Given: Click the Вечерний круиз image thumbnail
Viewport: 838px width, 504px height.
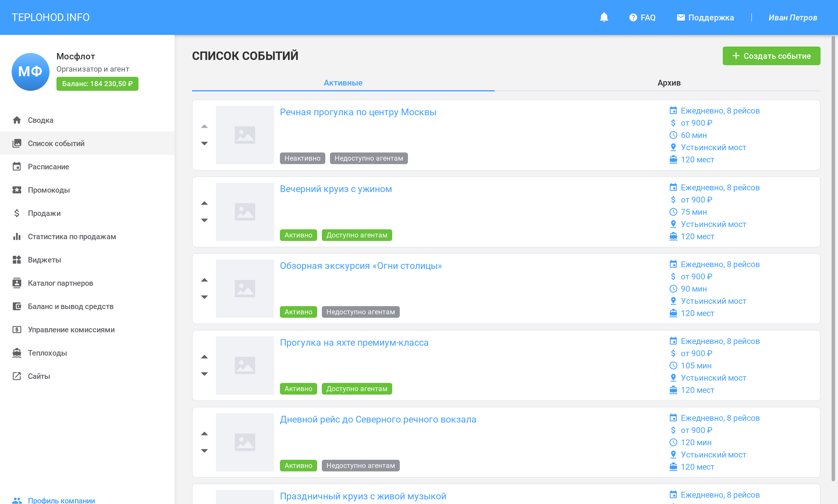Looking at the screenshot, I should [245, 212].
